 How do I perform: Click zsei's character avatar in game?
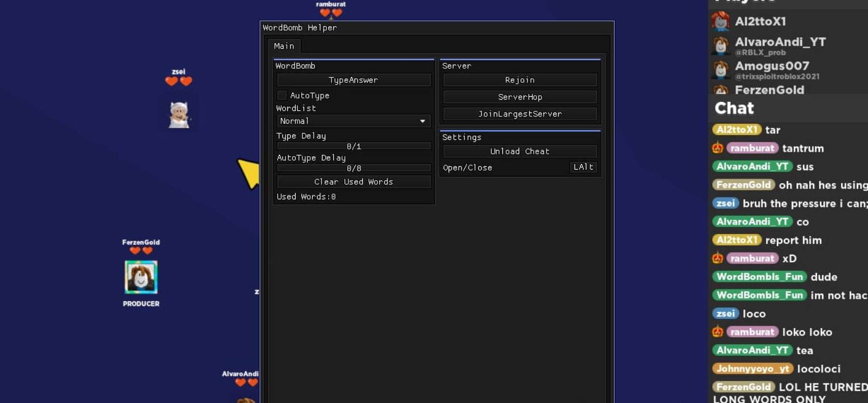click(x=179, y=115)
